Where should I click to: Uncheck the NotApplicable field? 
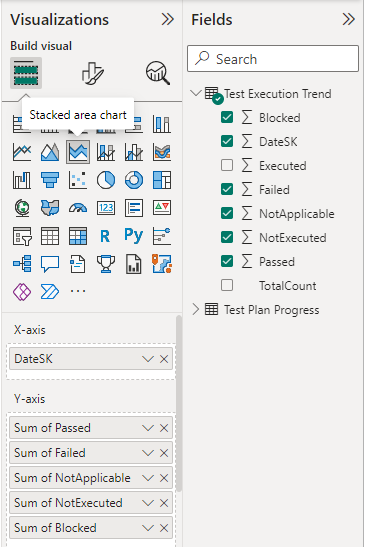227,214
